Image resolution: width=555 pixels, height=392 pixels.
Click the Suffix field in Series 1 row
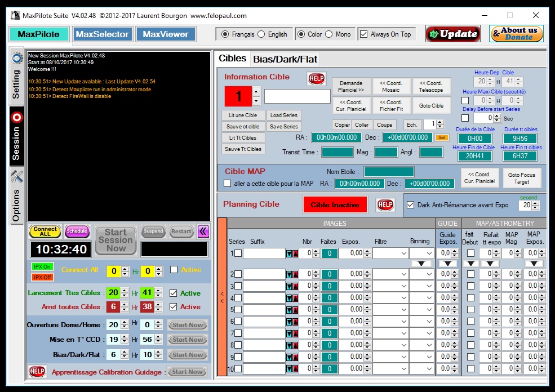click(264, 253)
